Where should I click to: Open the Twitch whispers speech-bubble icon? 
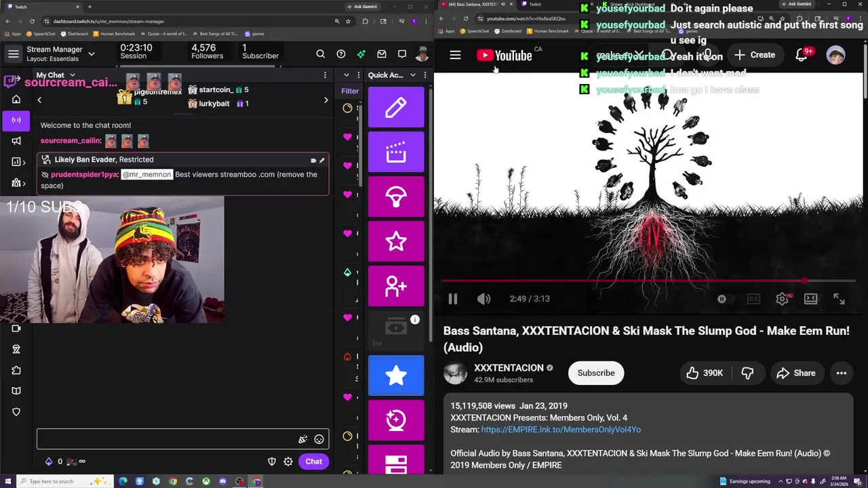(x=402, y=54)
